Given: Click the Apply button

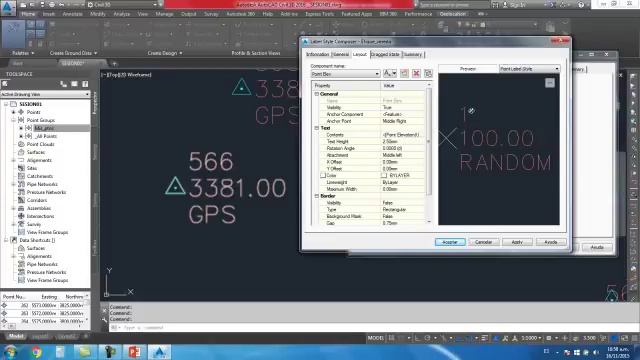Looking at the screenshot, I should click(517, 242).
